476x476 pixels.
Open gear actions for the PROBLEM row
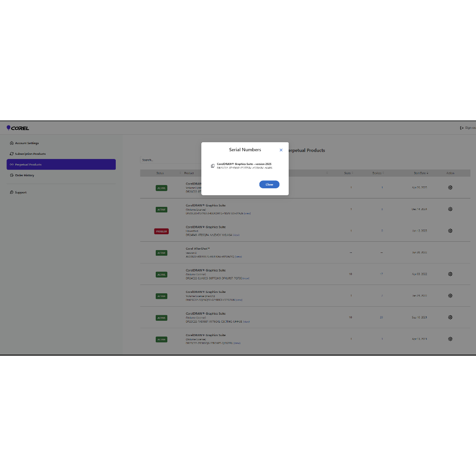(x=450, y=231)
